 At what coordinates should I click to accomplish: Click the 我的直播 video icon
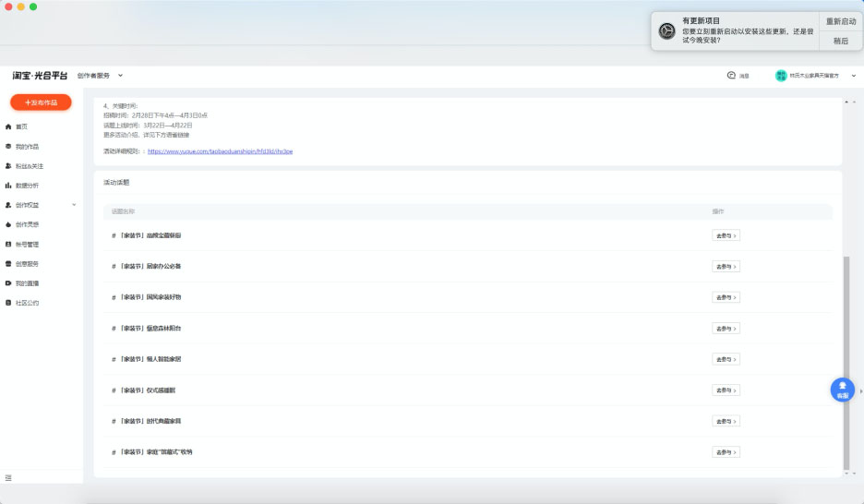coord(9,283)
